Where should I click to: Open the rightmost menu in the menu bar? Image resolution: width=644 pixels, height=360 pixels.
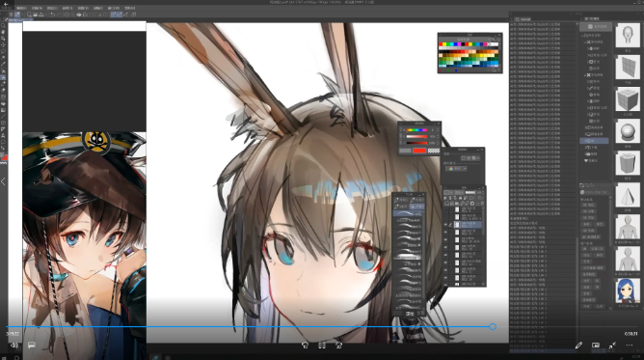point(130,8)
